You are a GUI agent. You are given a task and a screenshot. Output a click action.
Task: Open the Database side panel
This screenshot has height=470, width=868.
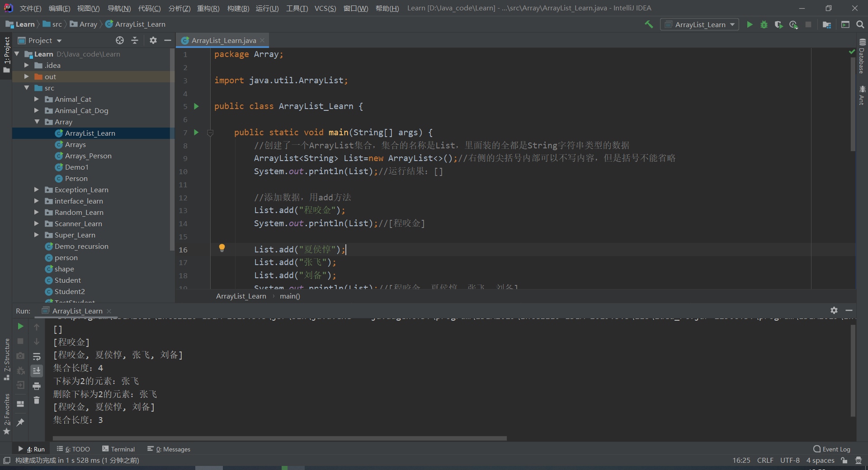tap(862, 56)
